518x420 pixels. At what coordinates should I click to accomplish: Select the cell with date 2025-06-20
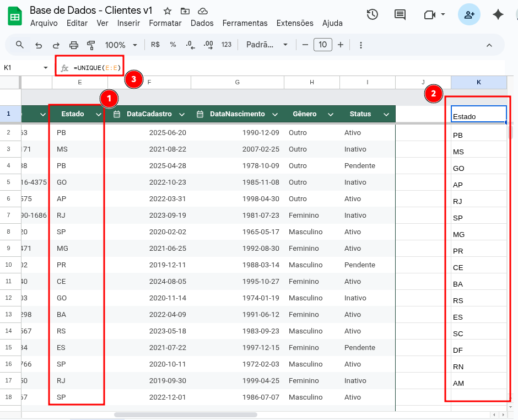point(149,132)
